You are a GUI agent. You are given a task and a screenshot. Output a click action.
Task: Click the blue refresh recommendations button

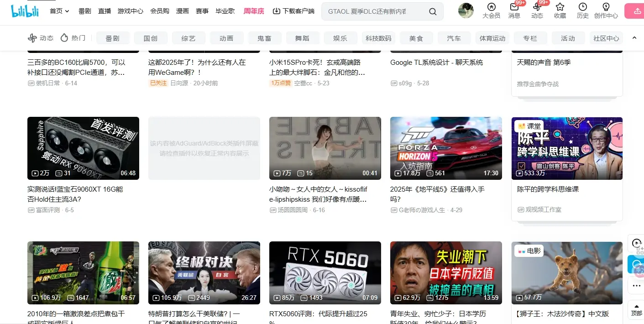[636, 264]
